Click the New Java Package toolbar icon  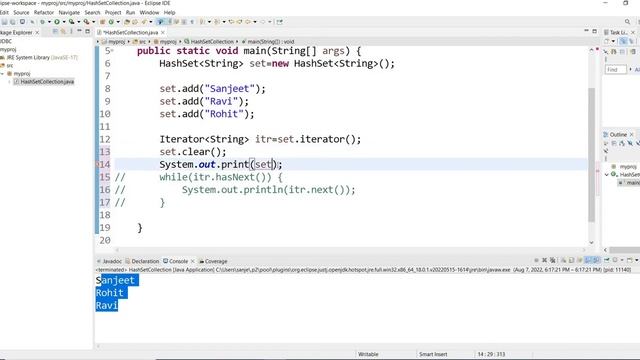[x=102, y=22]
